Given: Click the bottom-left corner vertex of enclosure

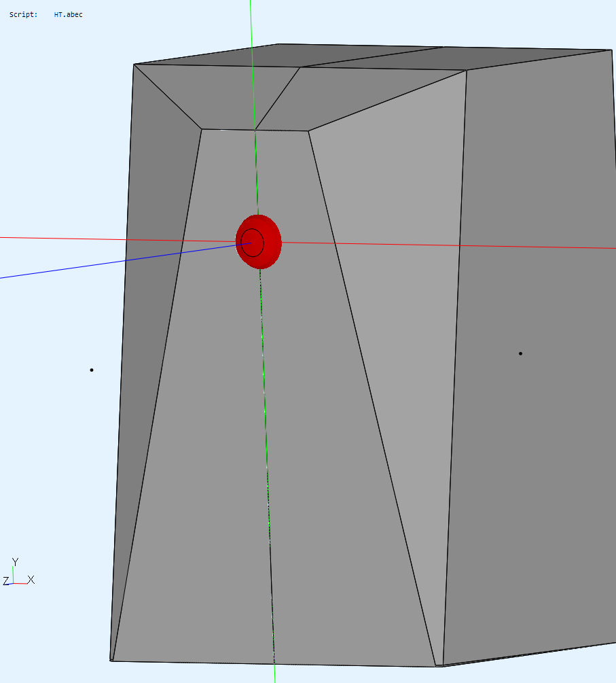Looking at the screenshot, I should tap(112, 659).
